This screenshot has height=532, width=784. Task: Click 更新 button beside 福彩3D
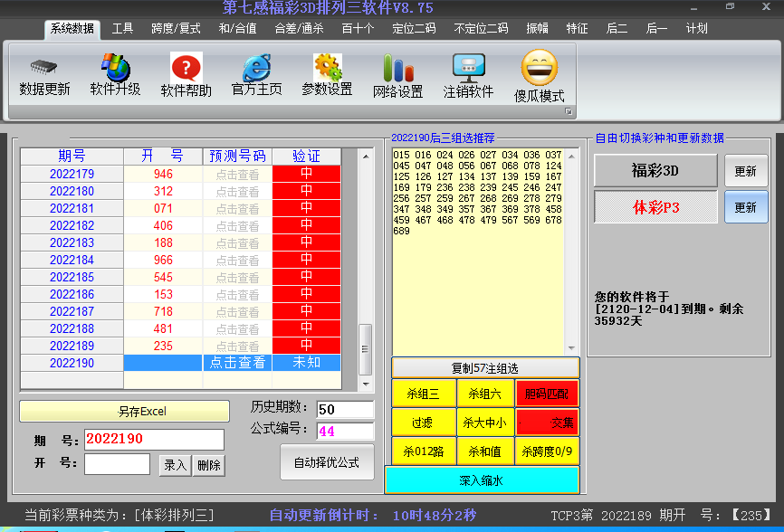(x=745, y=171)
